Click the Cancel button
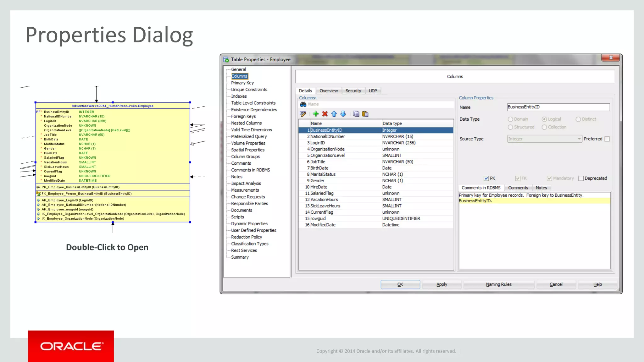Screen dimensions: 644x362 pyautogui.click(x=556, y=284)
